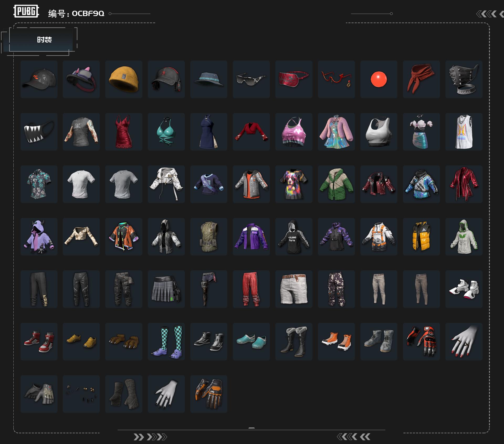504x444 pixels.
Task: Select the plaid pleated skirt
Action: pyautogui.click(x=166, y=289)
